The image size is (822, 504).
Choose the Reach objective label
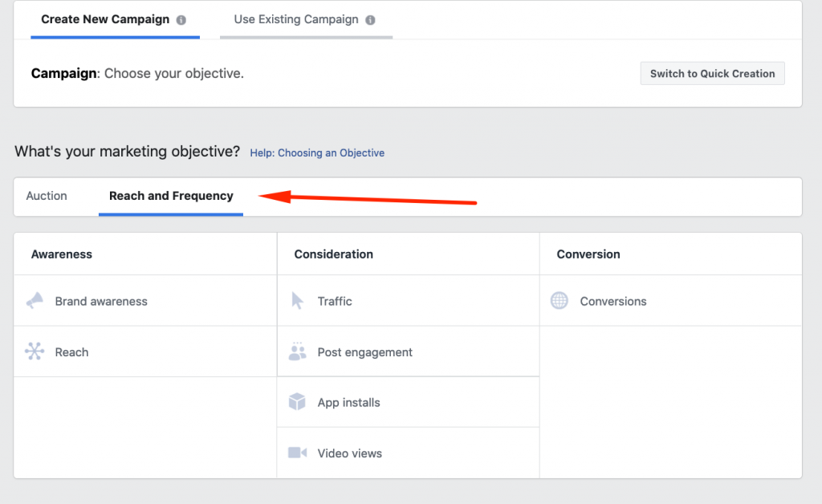point(71,352)
